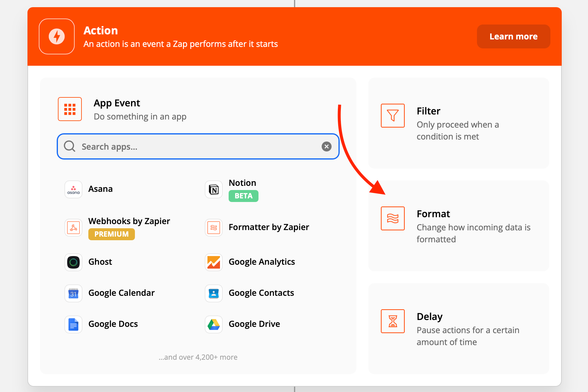Screen dimensions: 588x392
Task: Click "Do something in an app" text
Action: 140,117
